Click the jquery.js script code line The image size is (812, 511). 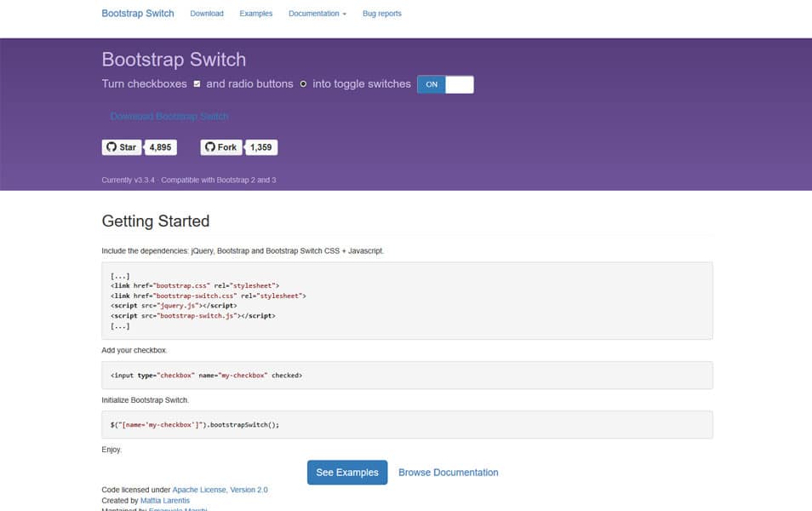[x=174, y=306]
